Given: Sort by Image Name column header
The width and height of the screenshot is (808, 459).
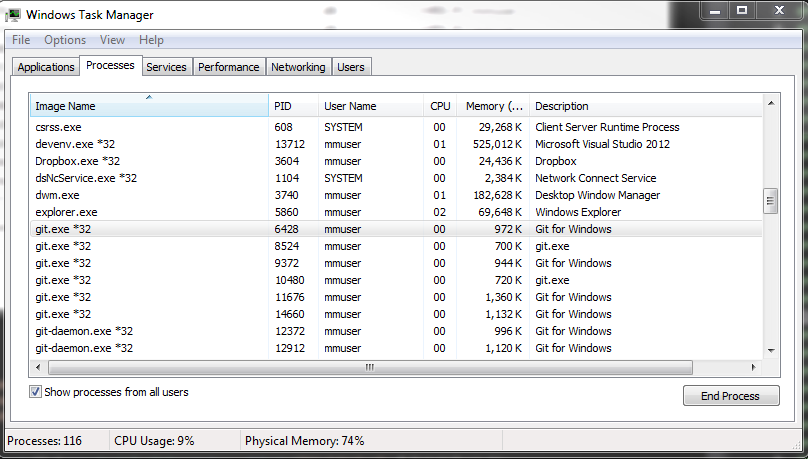Looking at the screenshot, I should pos(149,106).
